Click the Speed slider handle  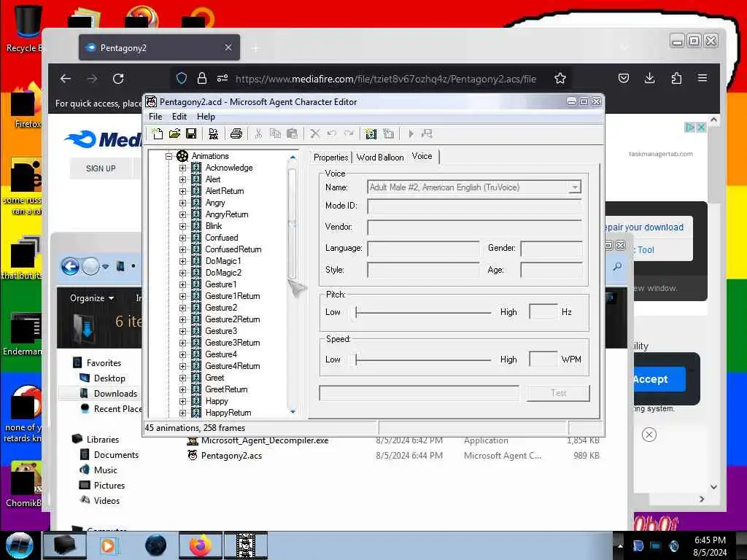coord(355,359)
